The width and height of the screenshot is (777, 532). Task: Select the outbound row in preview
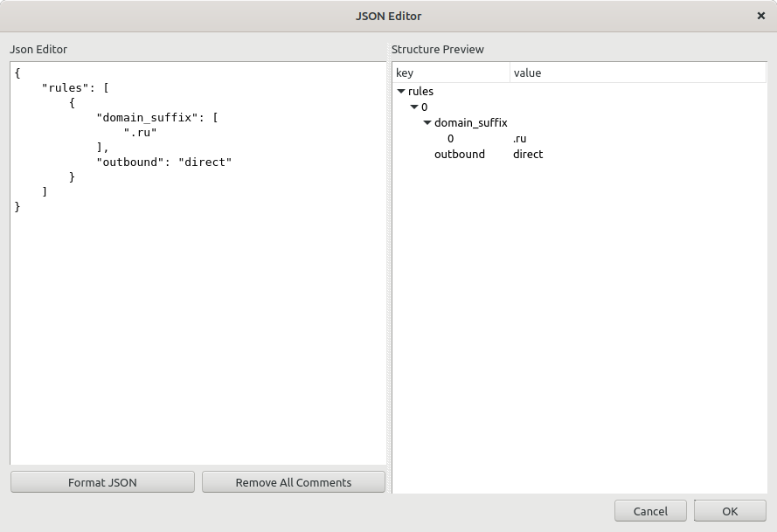pos(459,155)
